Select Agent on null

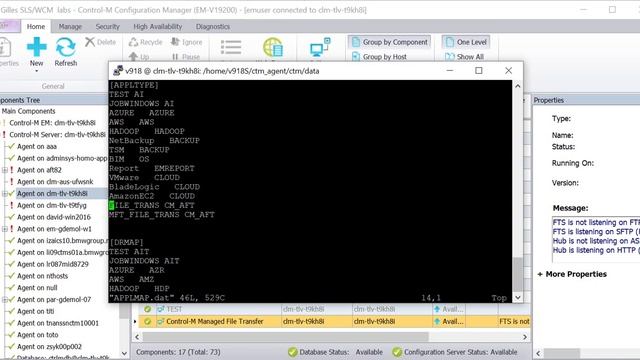tap(37, 288)
